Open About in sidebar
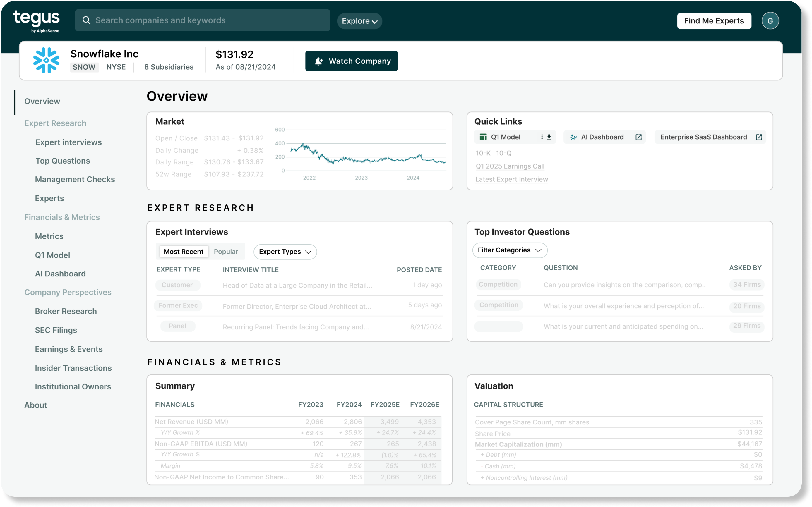The height and width of the screenshot is (507, 812). tap(35, 405)
